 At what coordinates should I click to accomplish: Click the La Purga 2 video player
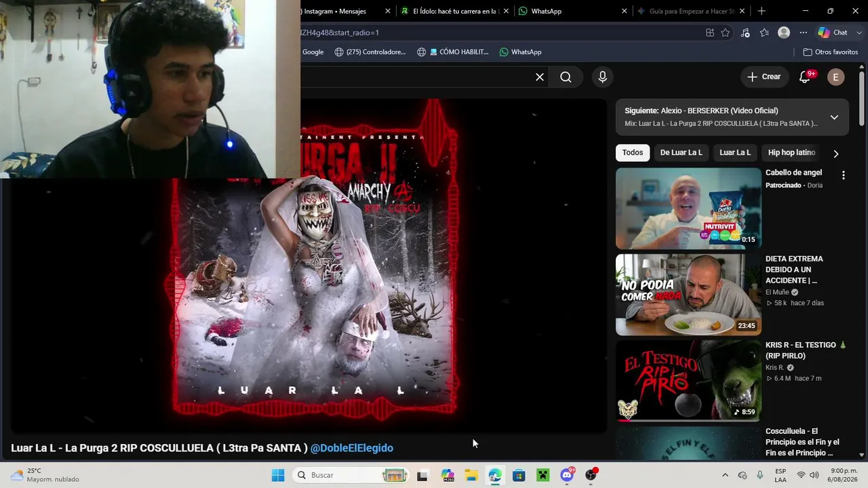(x=309, y=266)
